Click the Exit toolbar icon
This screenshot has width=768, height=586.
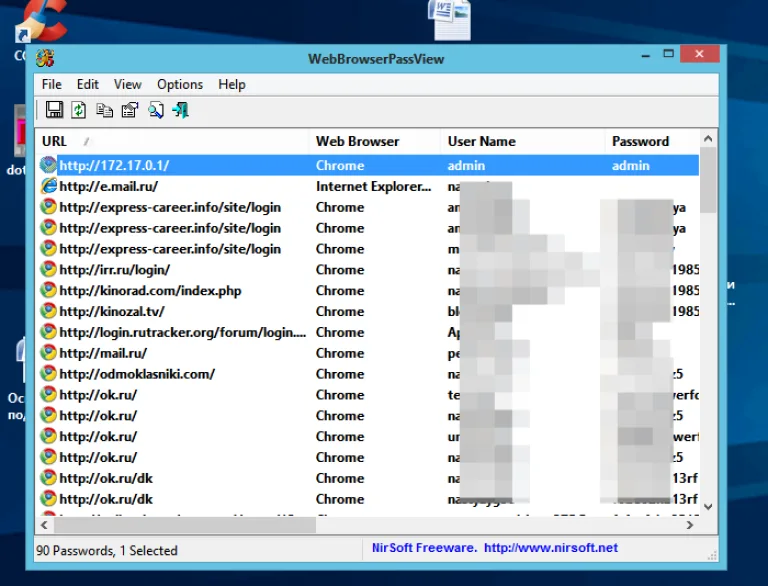click(x=181, y=110)
